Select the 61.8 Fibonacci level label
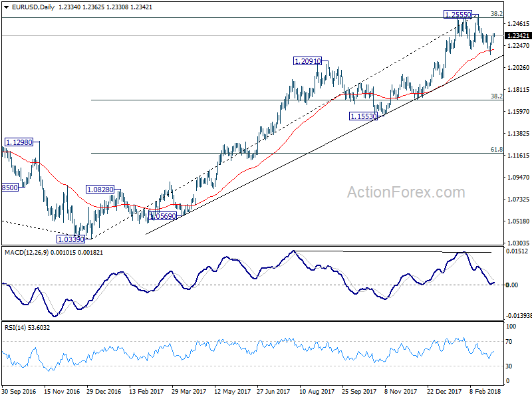The height and width of the screenshot is (399, 532). [497, 150]
